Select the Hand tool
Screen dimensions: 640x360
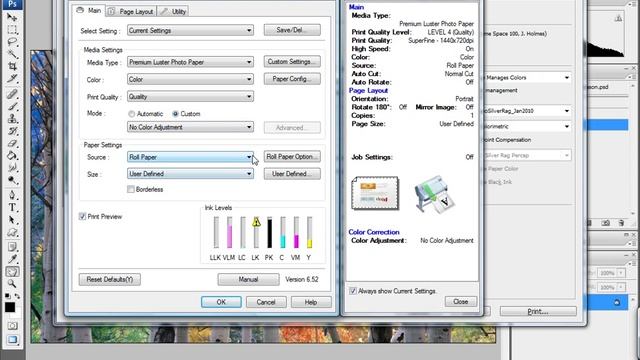(12, 271)
